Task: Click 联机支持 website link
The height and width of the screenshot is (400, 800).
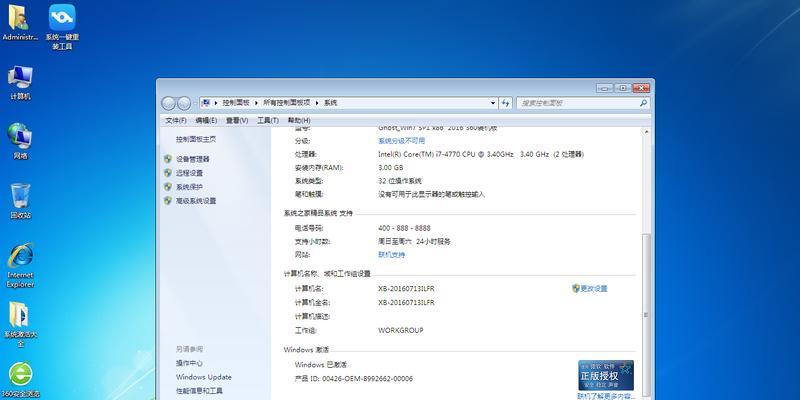Action: 391,255
